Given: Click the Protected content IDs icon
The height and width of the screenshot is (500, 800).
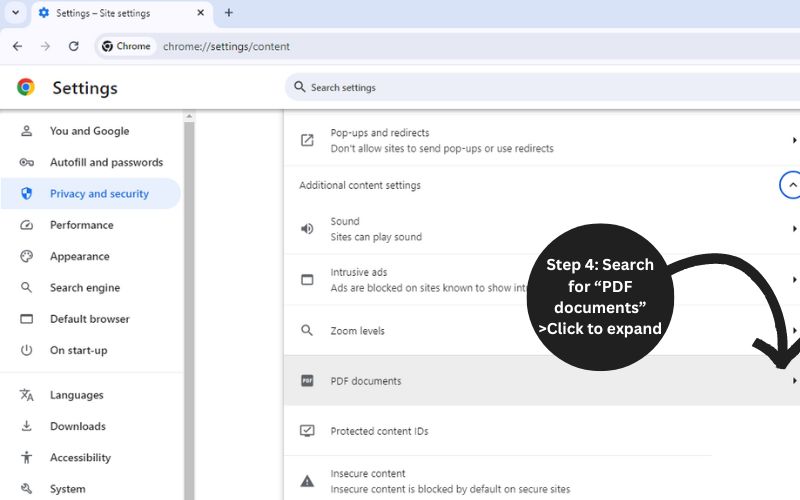Looking at the screenshot, I should coord(307,431).
